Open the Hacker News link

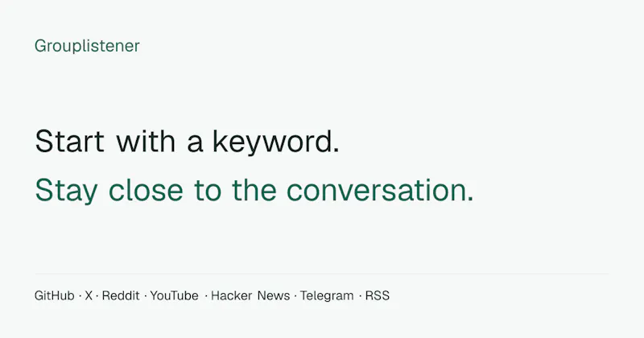pyautogui.click(x=250, y=295)
